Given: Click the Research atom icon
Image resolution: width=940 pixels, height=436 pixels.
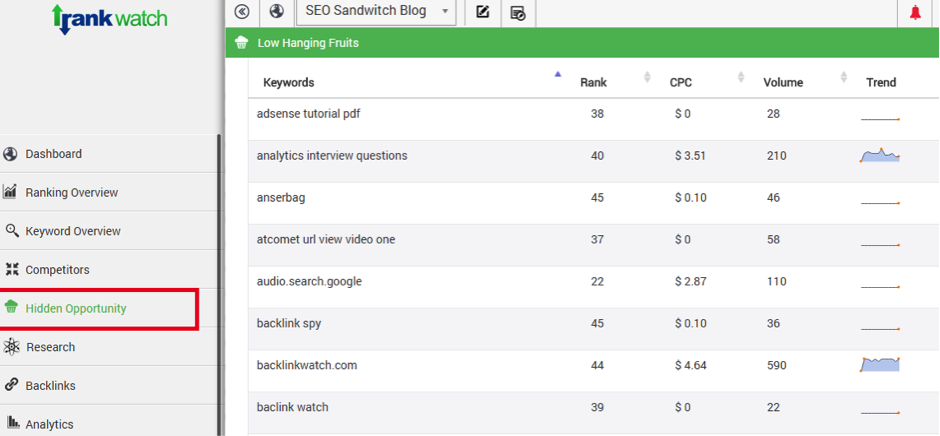Looking at the screenshot, I should pos(11,347).
